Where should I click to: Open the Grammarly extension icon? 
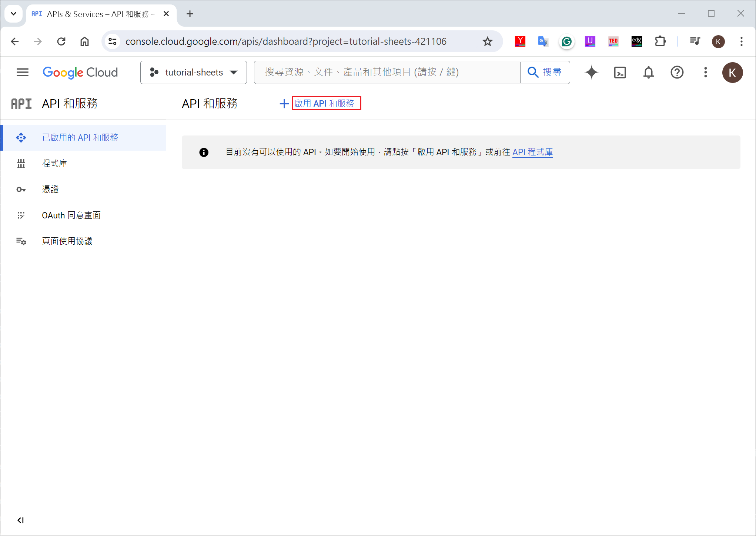pos(566,41)
